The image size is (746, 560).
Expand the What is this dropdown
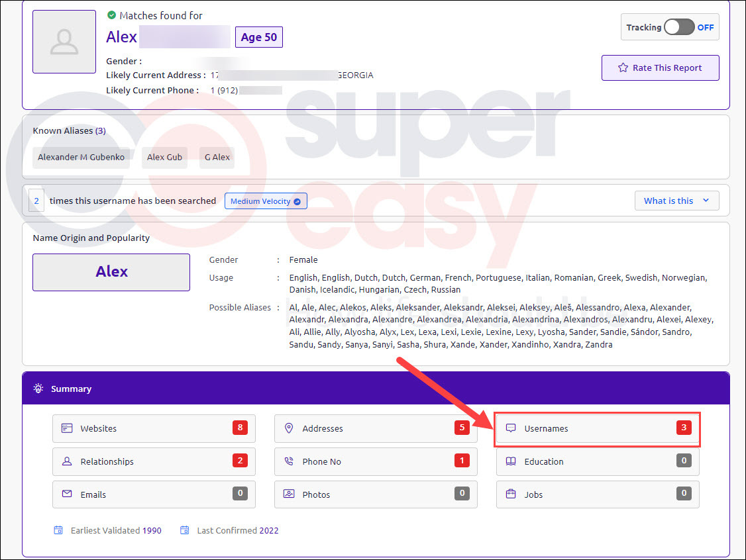point(676,201)
